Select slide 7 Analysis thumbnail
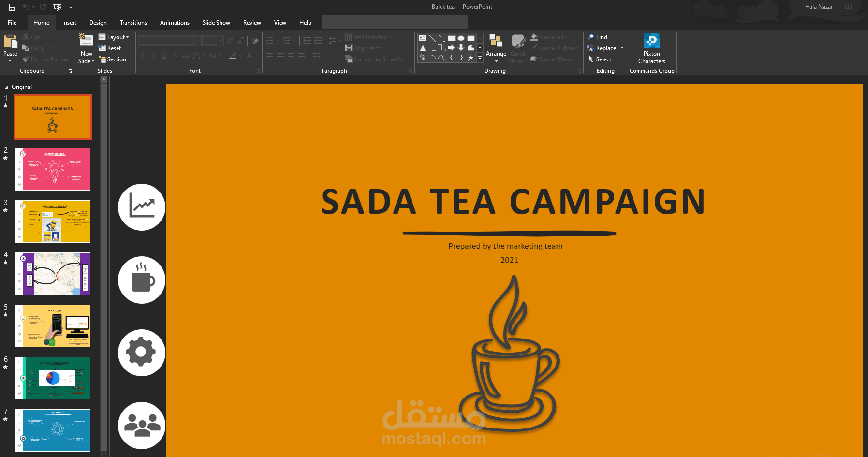This screenshot has width=868, height=457. point(53,430)
